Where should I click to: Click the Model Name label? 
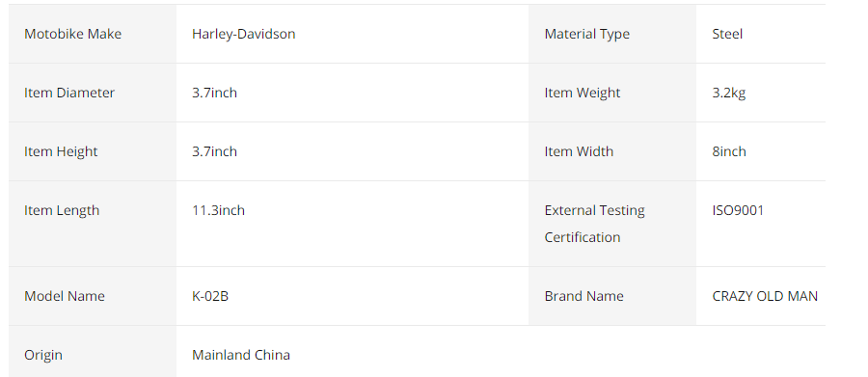65,296
